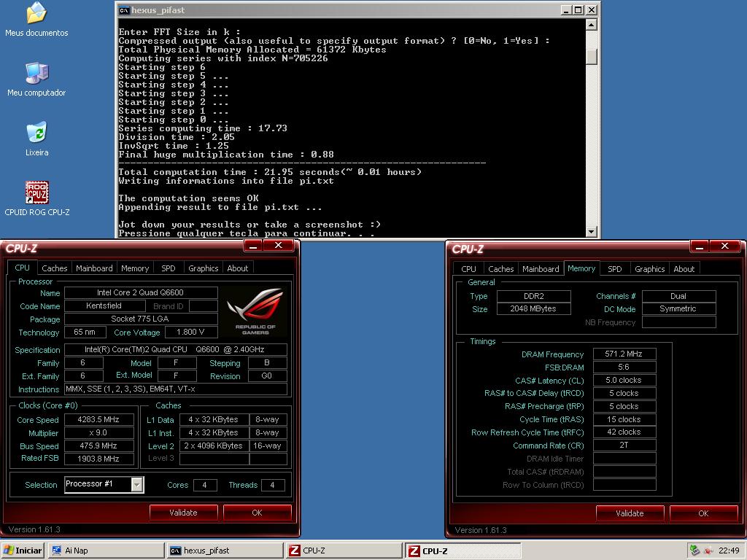
Task: Click the CAS# Latency value 5.0 clocks
Action: coord(624,380)
